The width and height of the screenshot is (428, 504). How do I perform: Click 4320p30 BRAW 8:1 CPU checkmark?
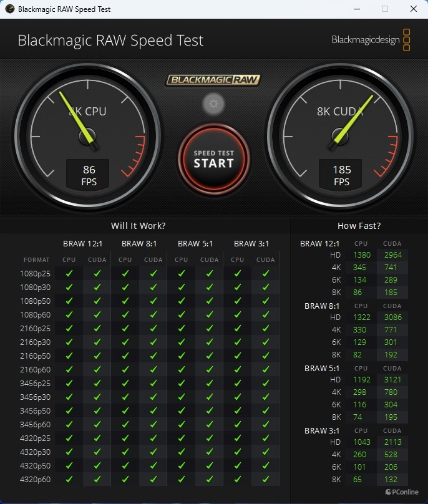coord(125,452)
